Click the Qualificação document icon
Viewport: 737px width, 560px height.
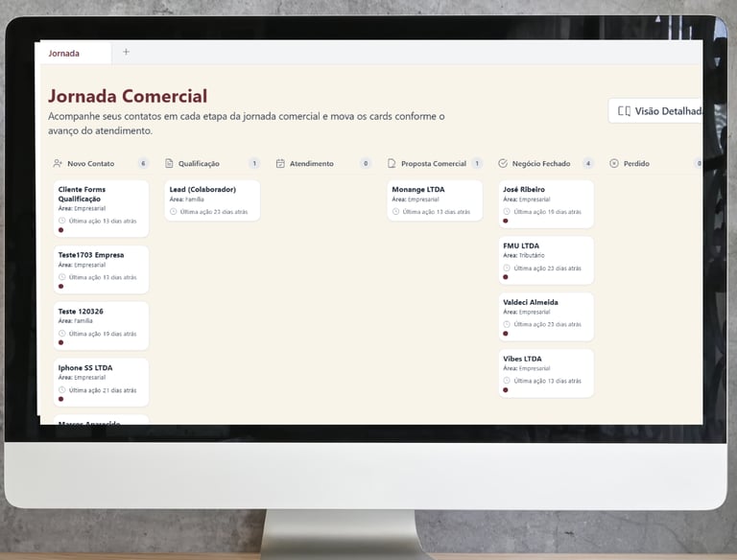pyautogui.click(x=169, y=163)
